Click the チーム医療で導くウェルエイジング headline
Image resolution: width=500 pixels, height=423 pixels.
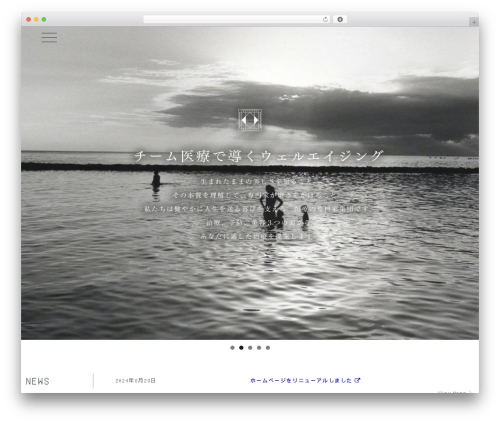(259, 156)
